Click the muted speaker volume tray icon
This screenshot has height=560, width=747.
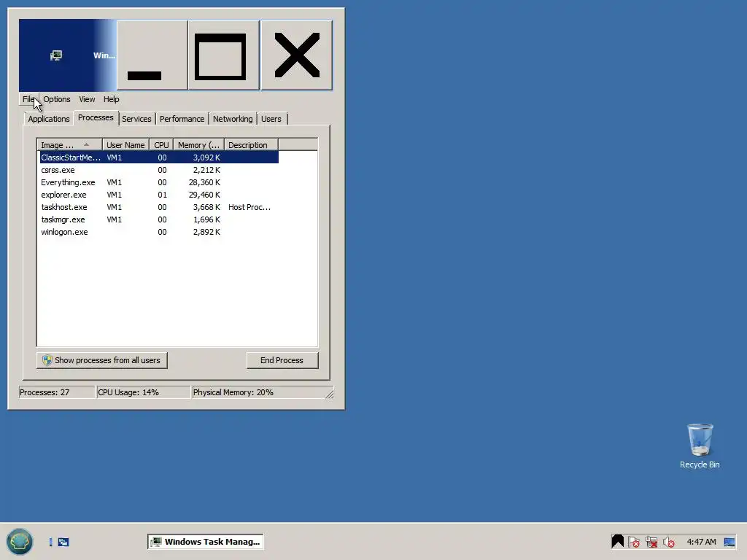pos(668,542)
